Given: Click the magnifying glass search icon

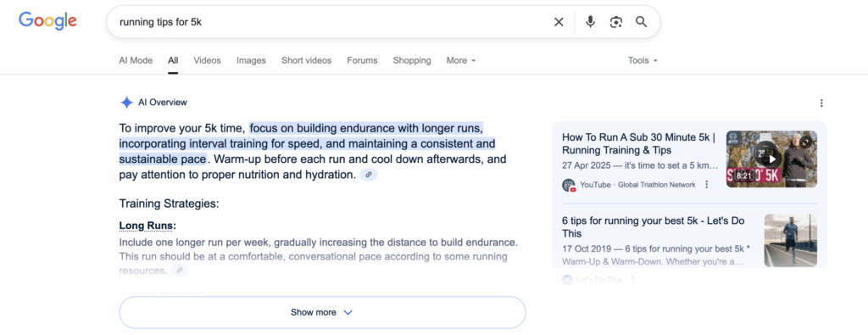Looking at the screenshot, I should (641, 22).
